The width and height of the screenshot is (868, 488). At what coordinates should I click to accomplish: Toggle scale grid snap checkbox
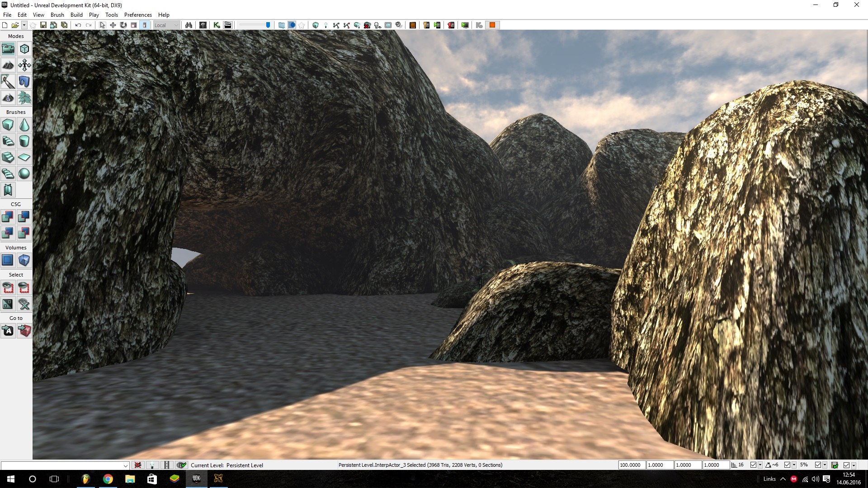(x=818, y=465)
